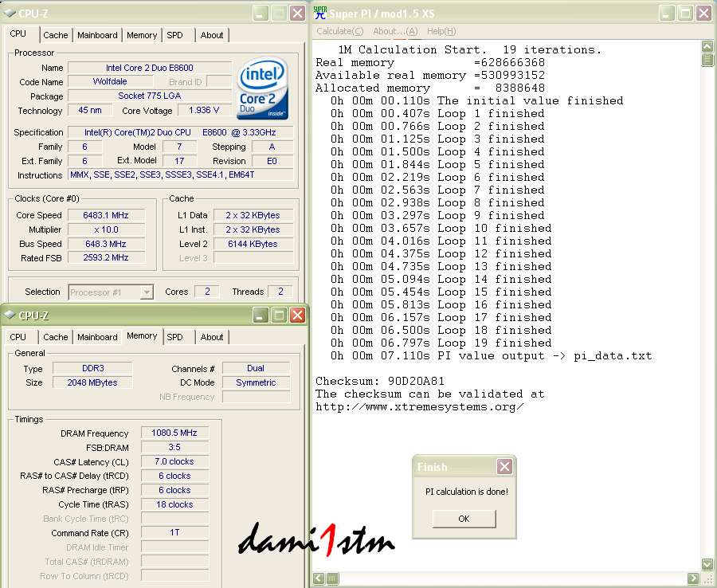The width and height of the screenshot is (717, 588).
Task: Click the Command Rate value 1T
Action: (174, 533)
